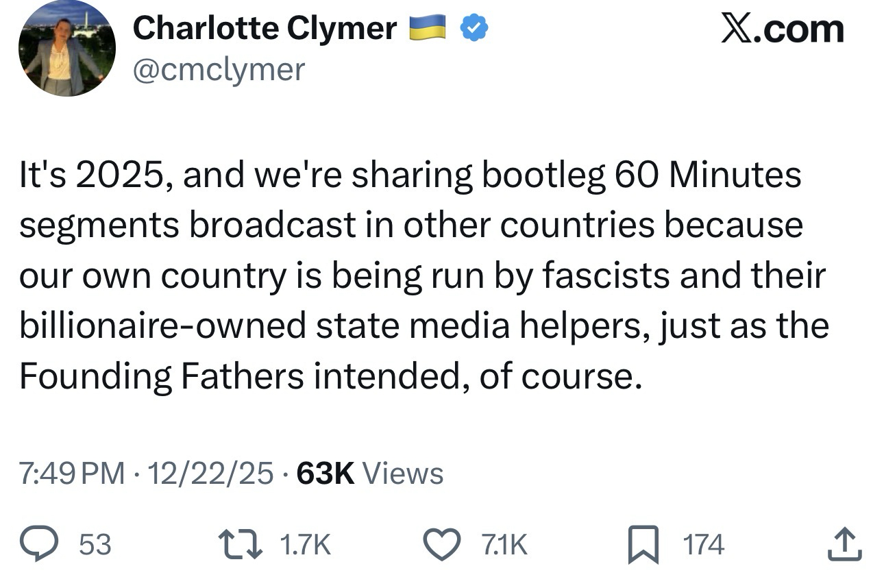Click the 174 bookmarks count
884x588 pixels.
[703, 545]
